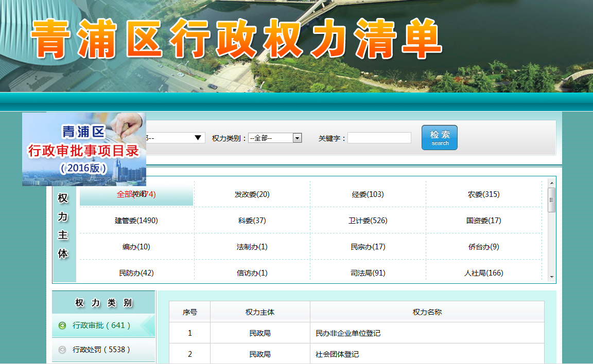Click the 青浦区行政审批事项目录 2016版 banner
This screenshot has width=593, height=364.
[83, 149]
